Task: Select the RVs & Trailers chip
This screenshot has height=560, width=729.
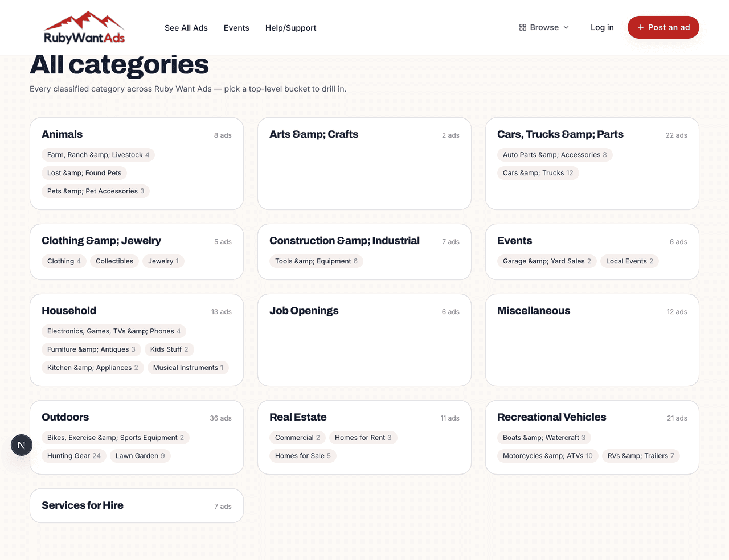Action: click(x=641, y=455)
